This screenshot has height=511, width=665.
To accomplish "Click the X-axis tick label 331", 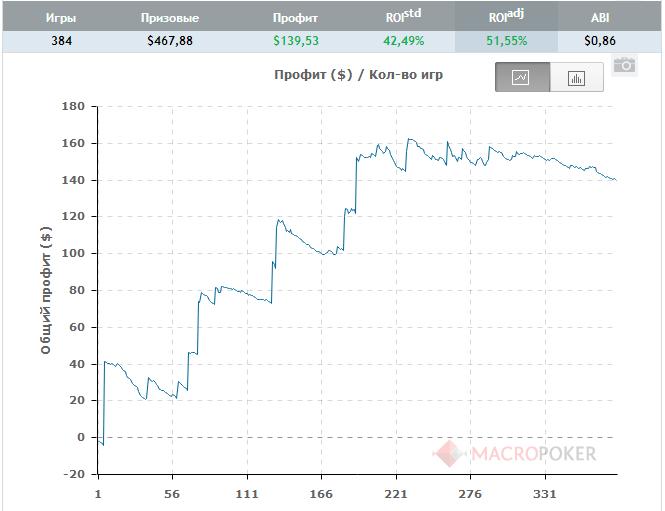I will [x=545, y=494].
